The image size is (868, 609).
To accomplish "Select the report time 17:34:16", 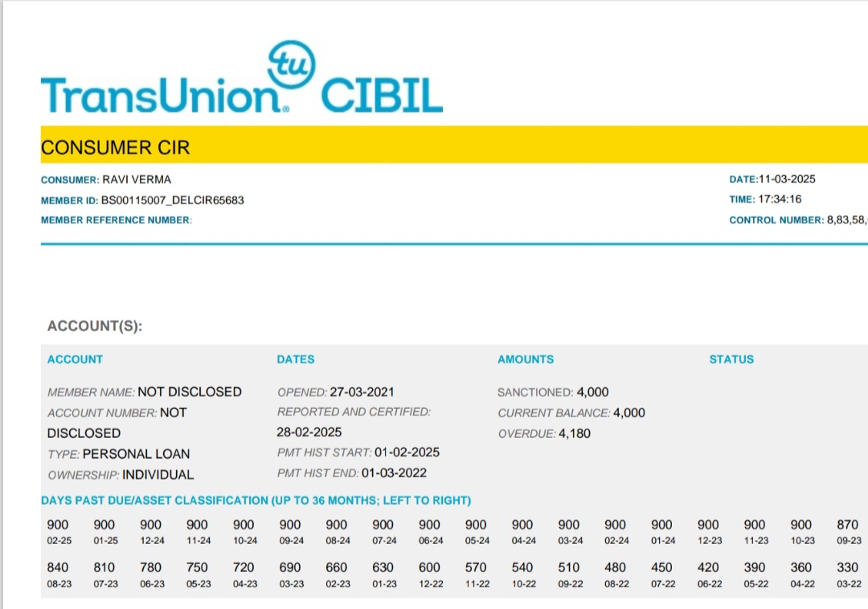I will pyautogui.click(x=780, y=199).
